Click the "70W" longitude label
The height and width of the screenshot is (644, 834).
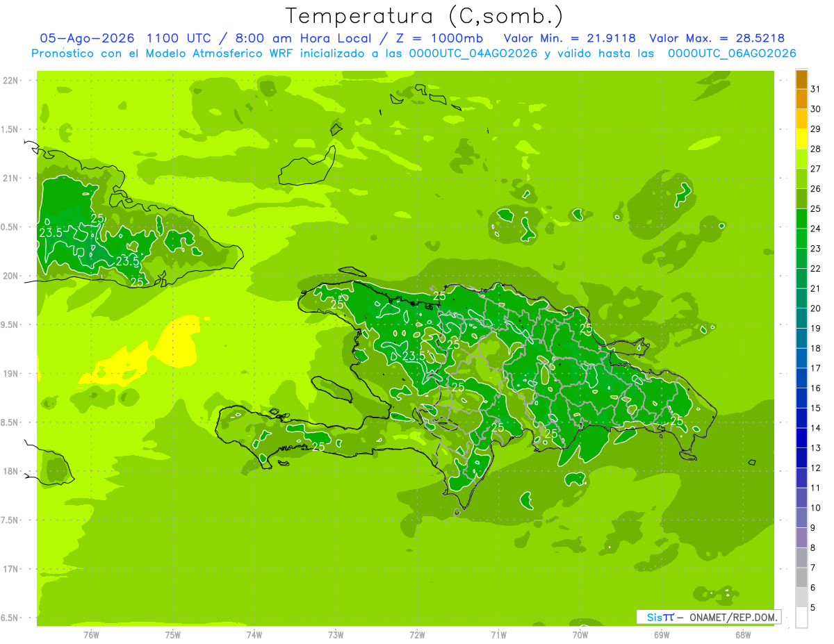tap(580, 634)
